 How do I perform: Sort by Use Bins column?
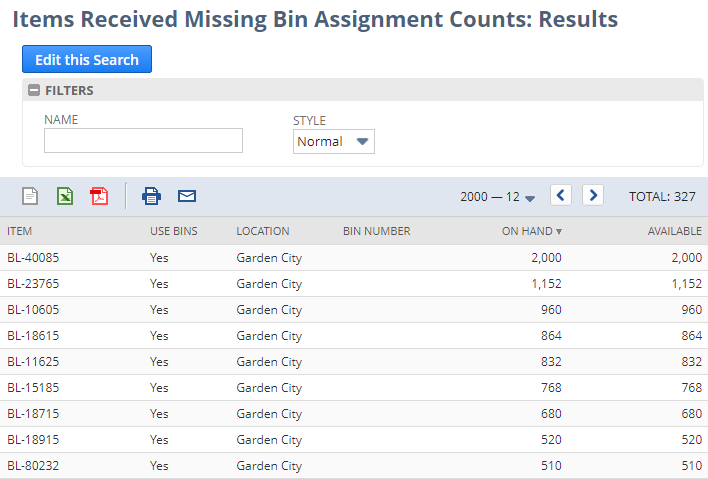pos(173,231)
